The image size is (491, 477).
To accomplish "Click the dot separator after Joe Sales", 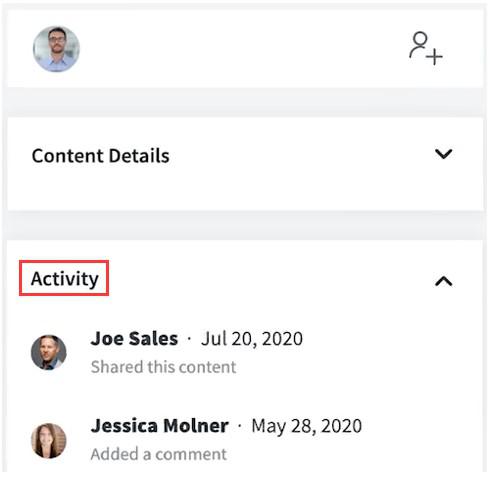I will pos(189,339).
